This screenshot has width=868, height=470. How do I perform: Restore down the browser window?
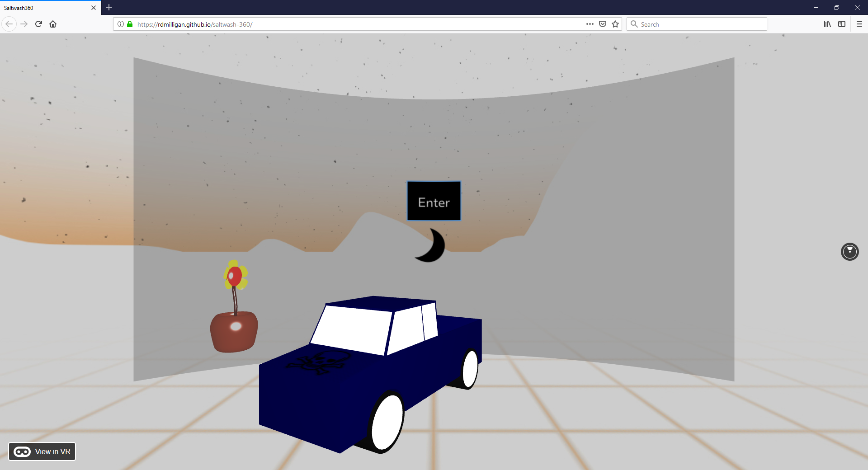[x=837, y=7]
